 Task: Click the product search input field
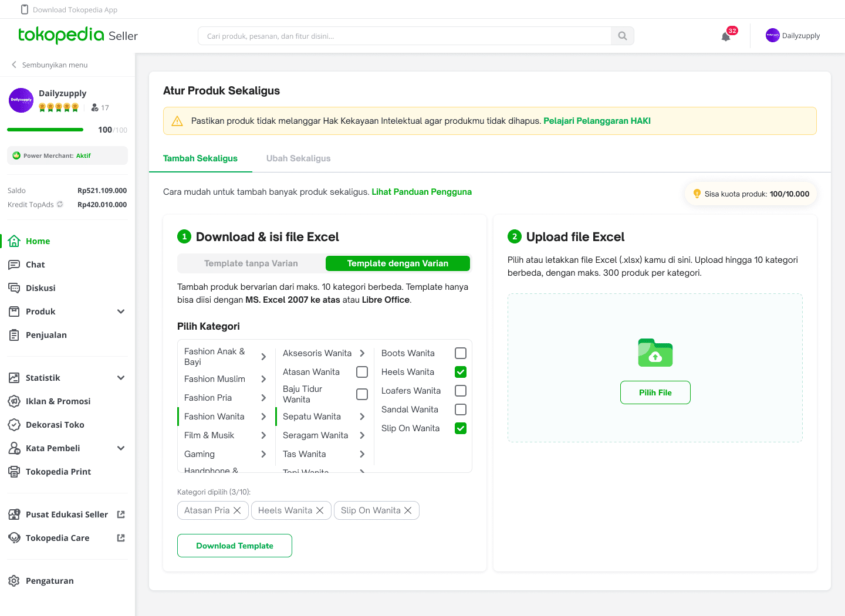click(405, 36)
